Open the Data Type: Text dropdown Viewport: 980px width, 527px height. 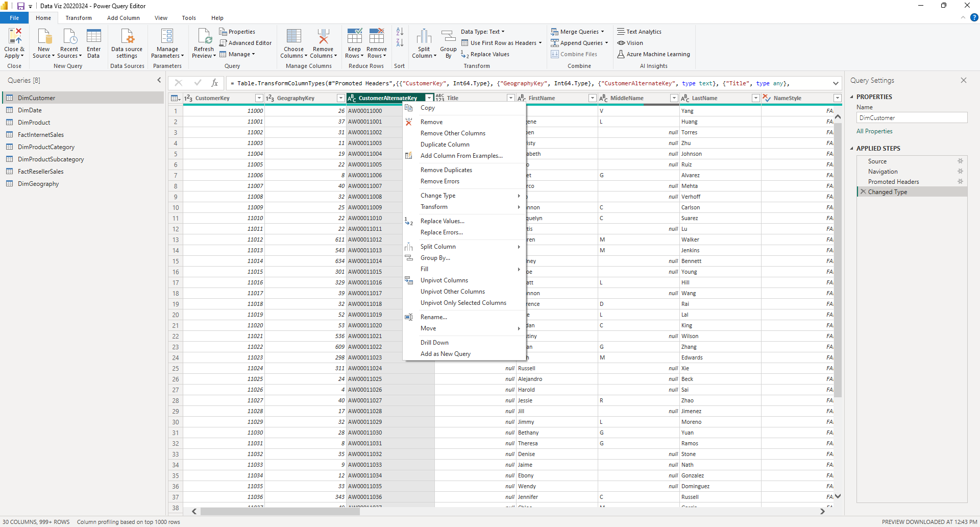[482, 32]
